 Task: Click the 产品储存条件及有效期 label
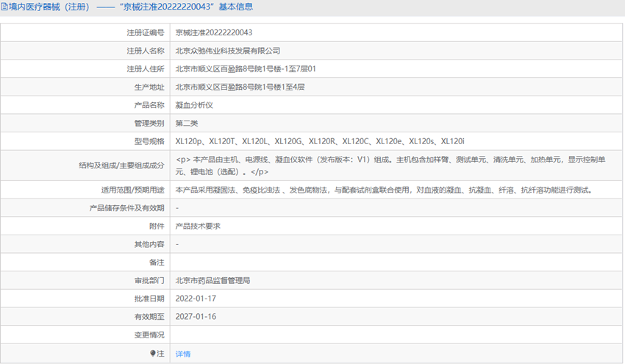126,208
